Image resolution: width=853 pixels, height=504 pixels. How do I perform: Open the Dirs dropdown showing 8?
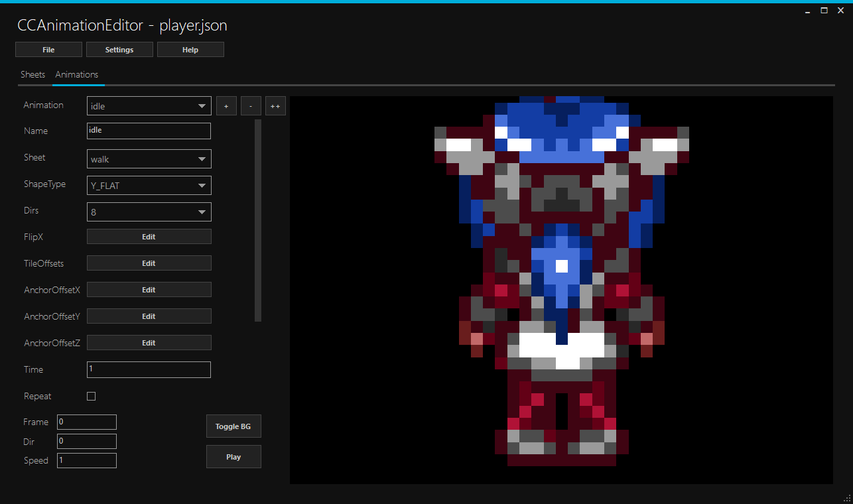click(149, 212)
